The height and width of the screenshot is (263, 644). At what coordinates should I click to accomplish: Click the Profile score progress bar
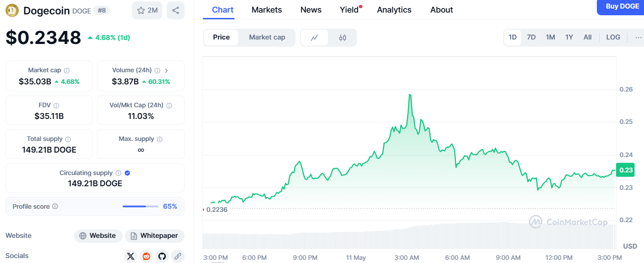(141, 206)
